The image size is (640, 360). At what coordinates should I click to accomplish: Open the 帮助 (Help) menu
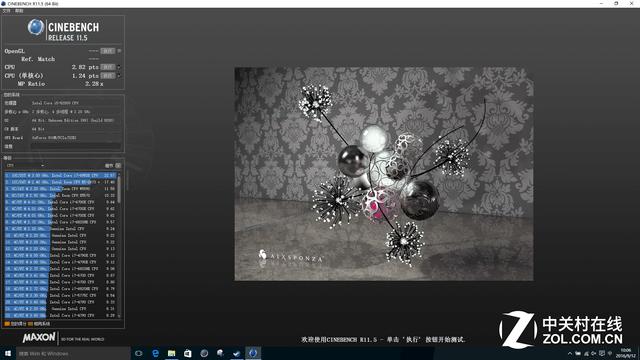click(19, 11)
